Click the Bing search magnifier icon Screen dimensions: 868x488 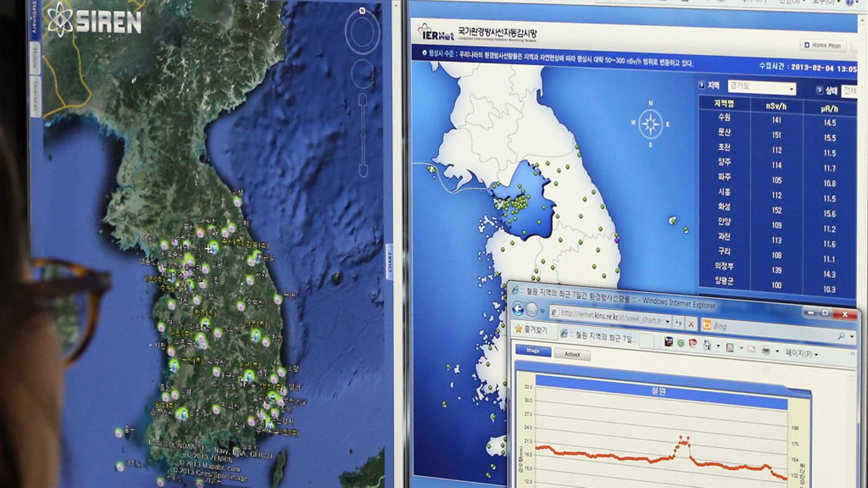pos(841,336)
